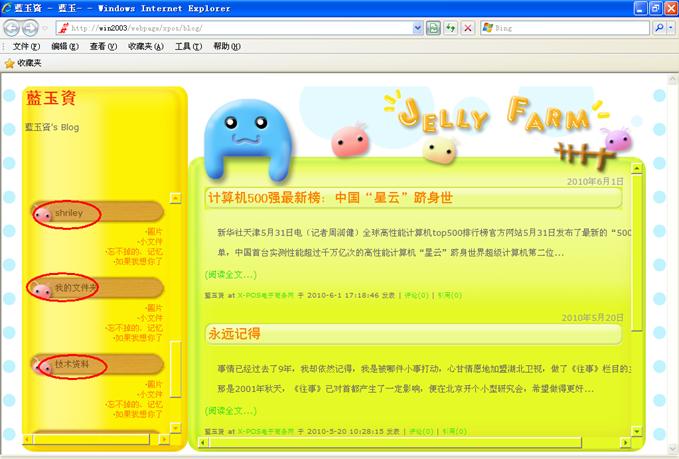Open the 查看(V) menu

click(104, 46)
